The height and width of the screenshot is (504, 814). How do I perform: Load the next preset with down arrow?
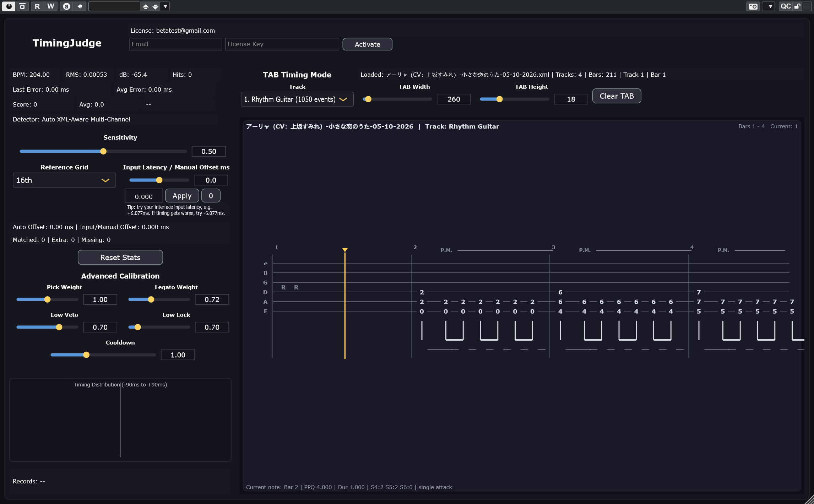coord(155,6)
